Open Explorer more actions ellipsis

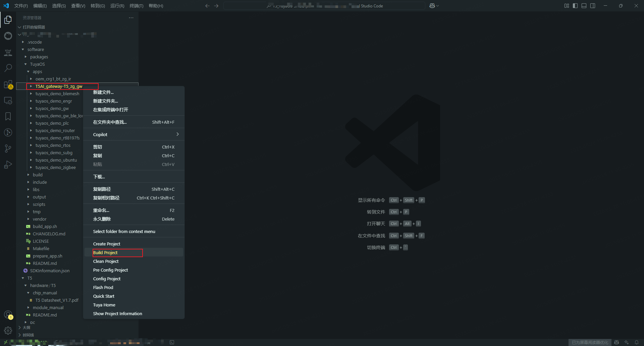click(131, 18)
